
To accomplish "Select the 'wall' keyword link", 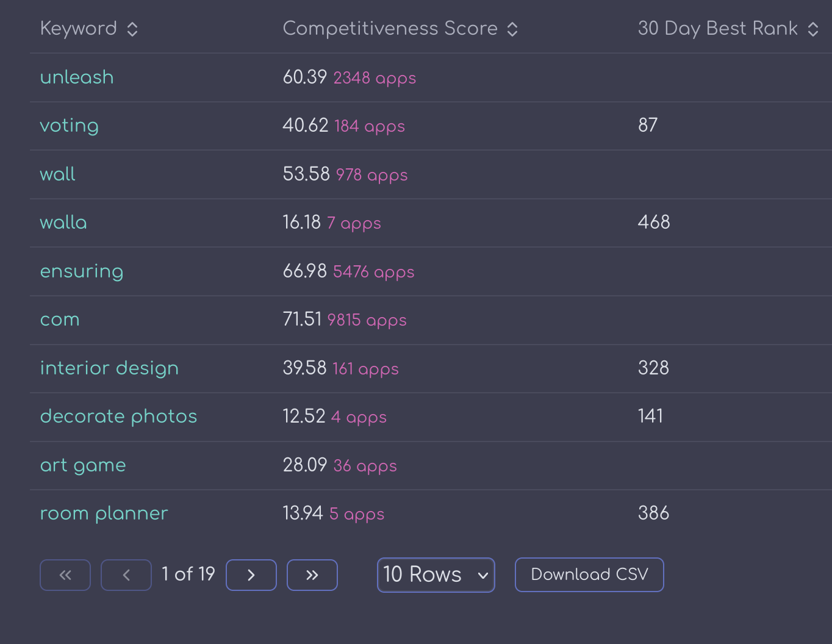I will point(58,174).
